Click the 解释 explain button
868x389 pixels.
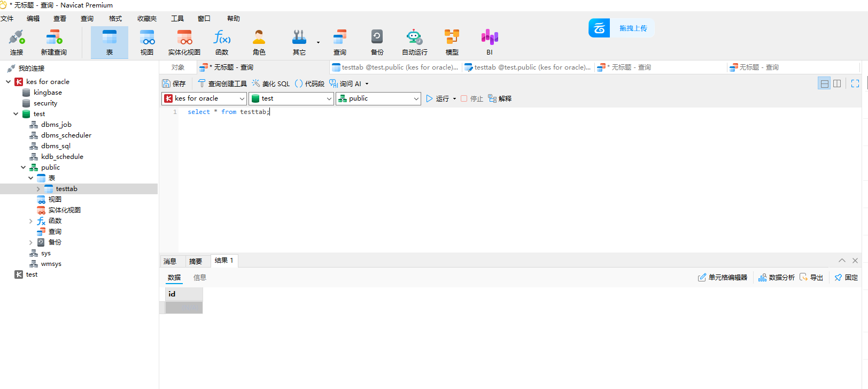tap(500, 98)
